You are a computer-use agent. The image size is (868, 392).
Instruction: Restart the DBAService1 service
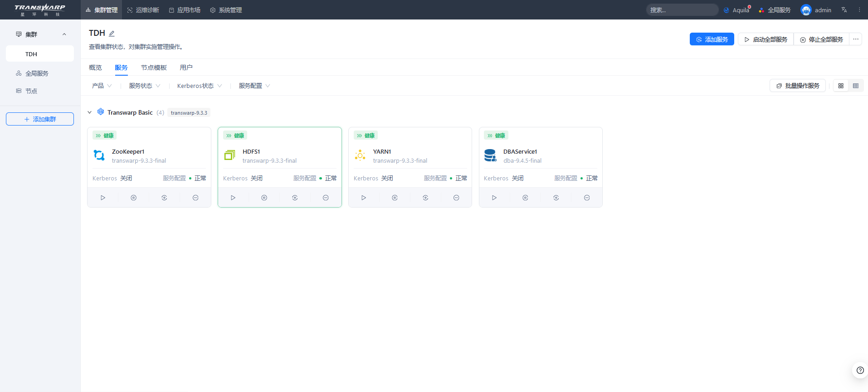pos(556,198)
